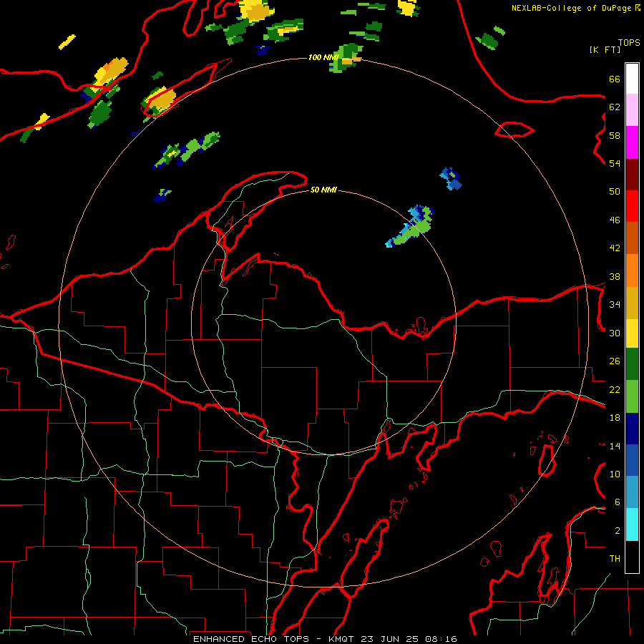Select the 50 value on the legend
This screenshot has height=644, width=644.
615,192
